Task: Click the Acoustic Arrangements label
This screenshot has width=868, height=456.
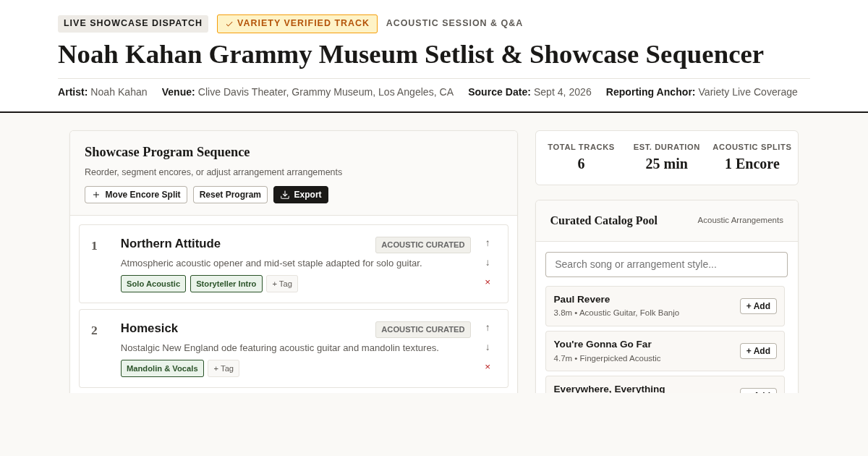Action: click(741, 220)
